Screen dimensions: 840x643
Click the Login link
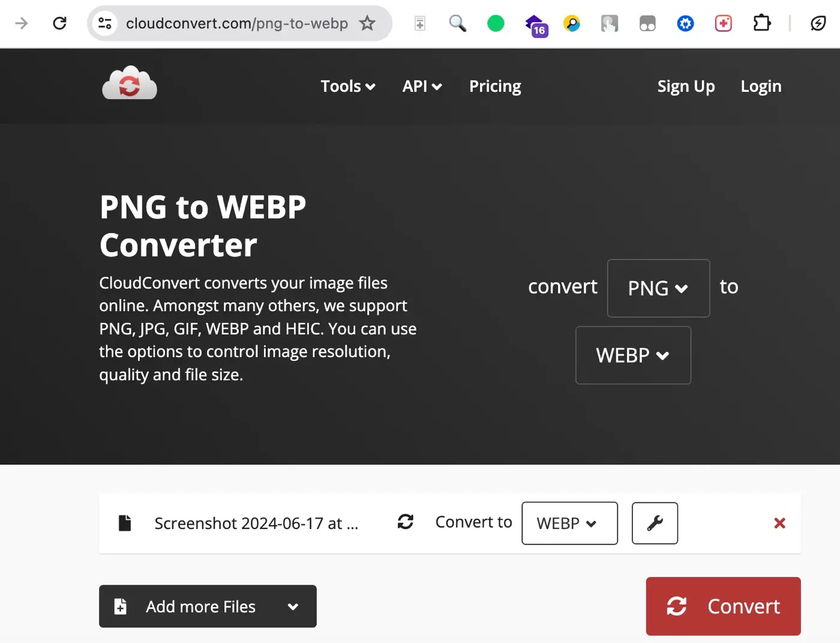pyautogui.click(x=761, y=86)
